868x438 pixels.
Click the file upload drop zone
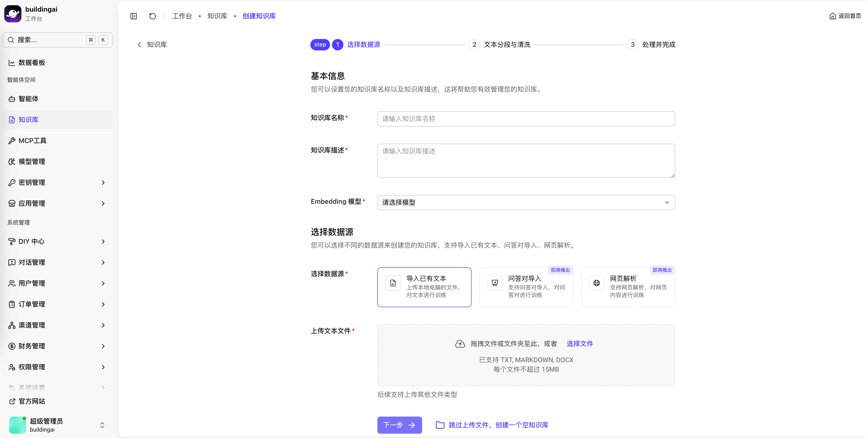tap(526, 355)
